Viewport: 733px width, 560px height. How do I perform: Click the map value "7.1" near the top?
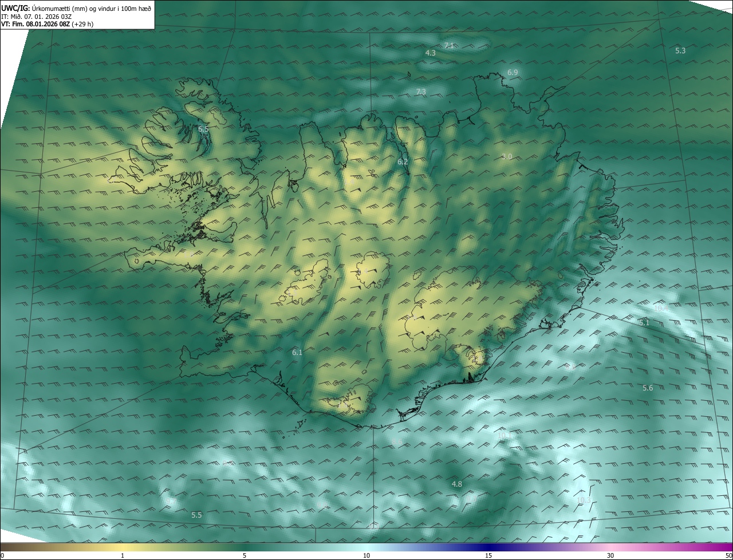pos(449,45)
